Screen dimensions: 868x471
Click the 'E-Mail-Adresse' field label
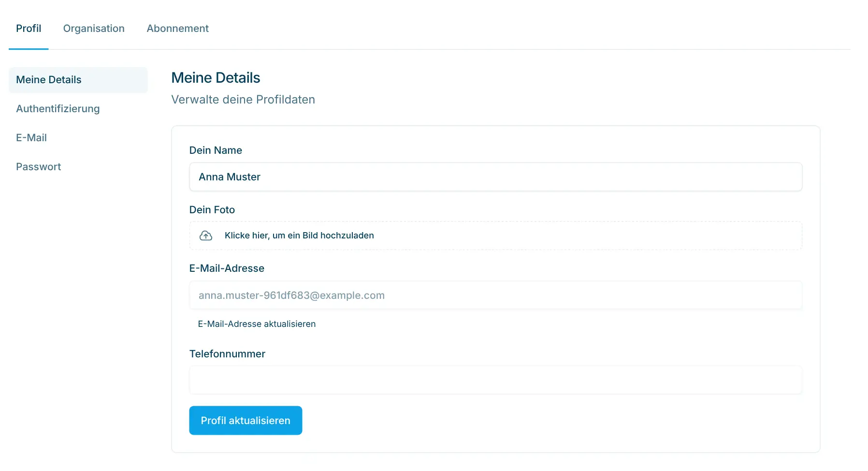[x=227, y=268]
